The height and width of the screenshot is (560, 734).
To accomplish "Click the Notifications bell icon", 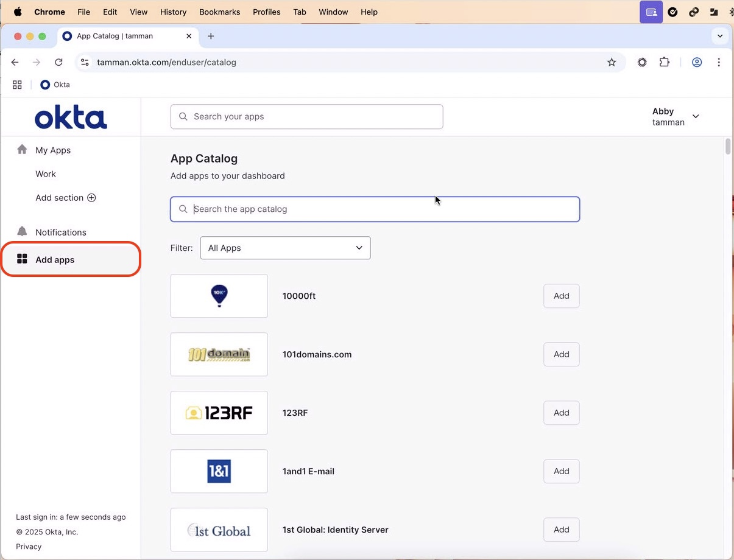I will [22, 231].
